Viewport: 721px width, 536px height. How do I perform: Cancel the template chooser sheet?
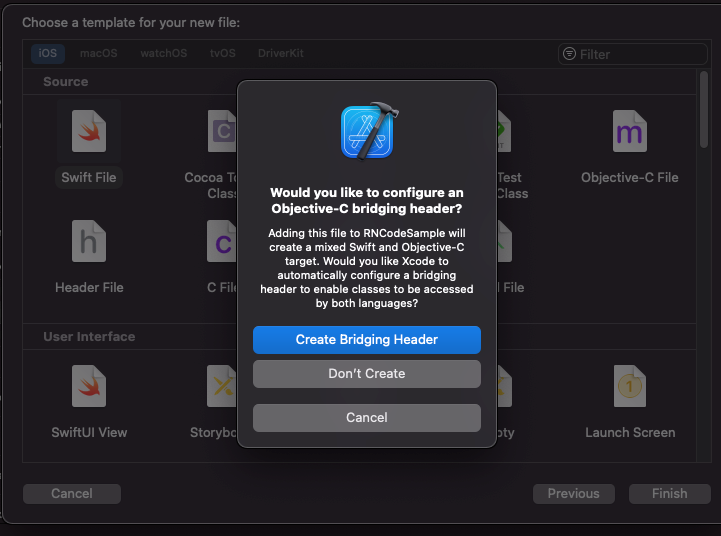coord(72,494)
